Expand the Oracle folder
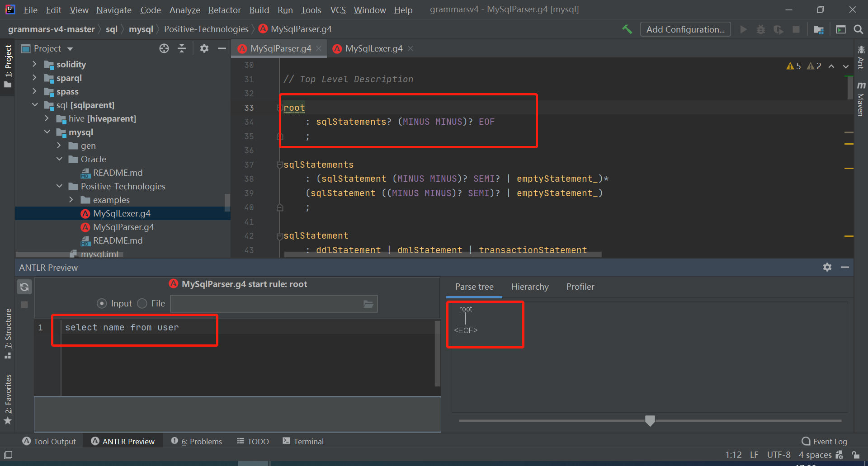The width and height of the screenshot is (868, 466). pyautogui.click(x=59, y=159)
